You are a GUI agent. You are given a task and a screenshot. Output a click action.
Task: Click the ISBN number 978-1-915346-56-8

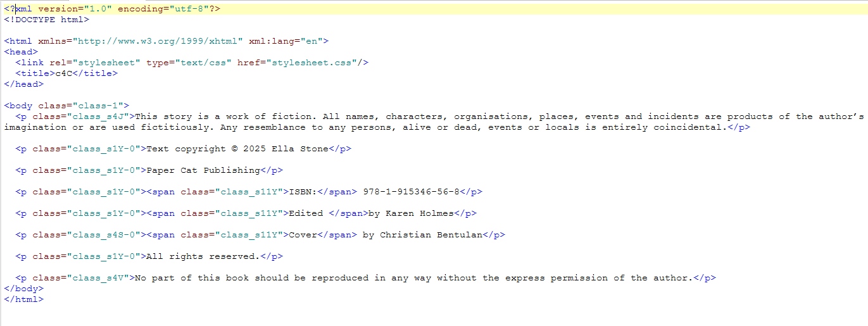[x=411, y=192]
